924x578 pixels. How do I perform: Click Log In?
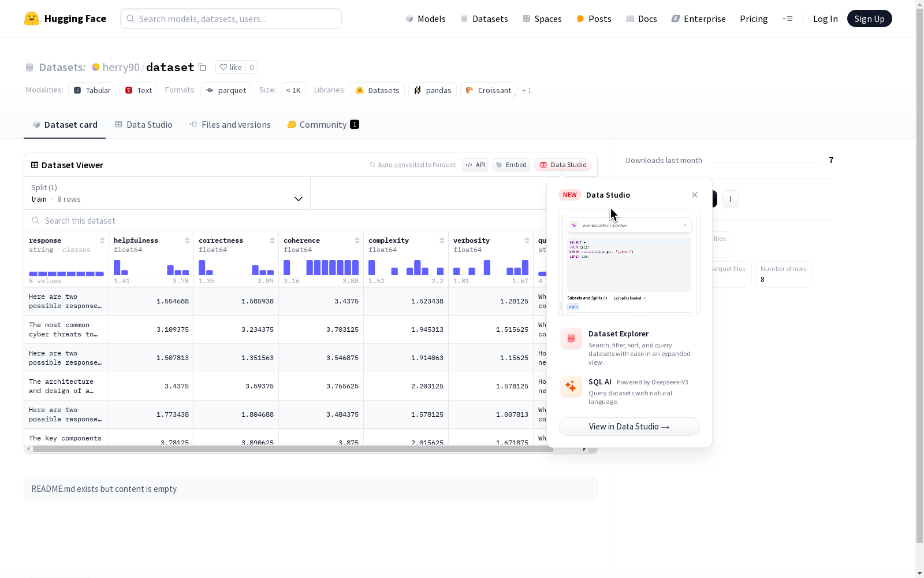pyautogui.click(x=825, y=18)
